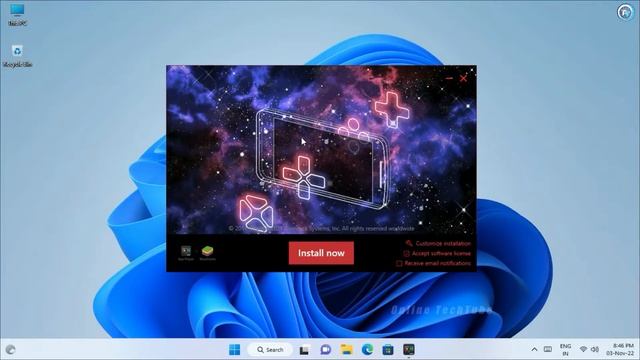Click the Install now button
Viewport: 640px width, 360px height.
tap(321, 253)
